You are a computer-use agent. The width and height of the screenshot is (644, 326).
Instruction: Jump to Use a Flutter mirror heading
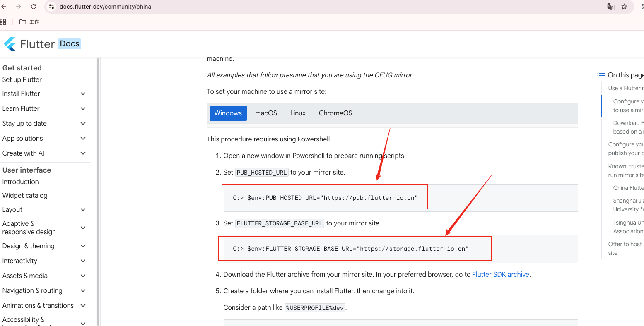coord(626,88)
